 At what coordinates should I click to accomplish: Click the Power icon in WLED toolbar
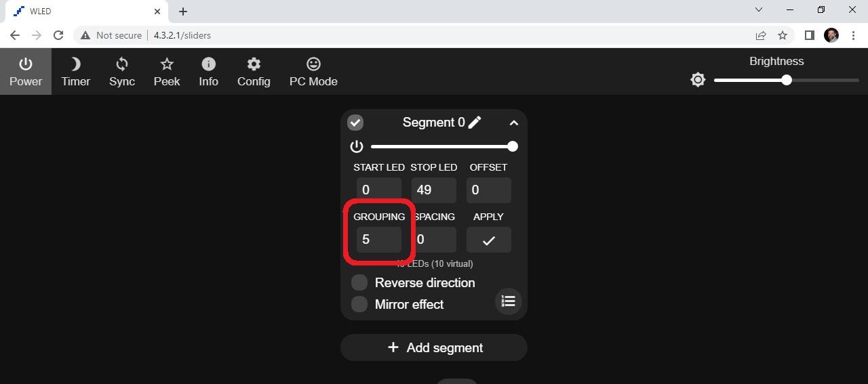[26, 71]
